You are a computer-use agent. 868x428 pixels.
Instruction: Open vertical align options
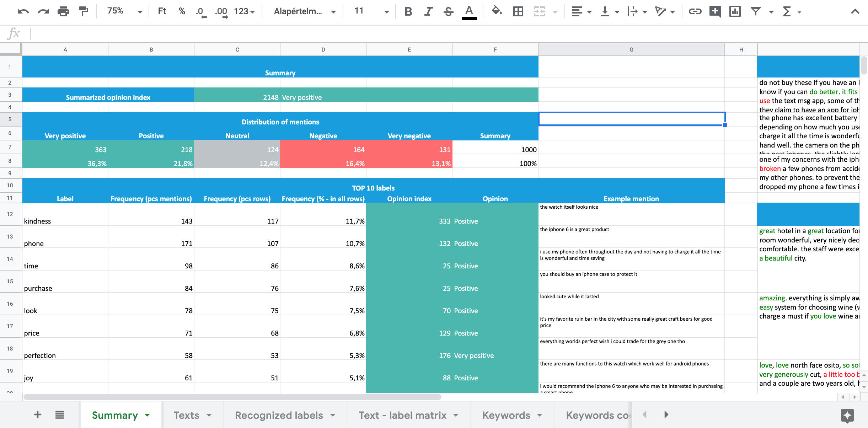[609, 12]
